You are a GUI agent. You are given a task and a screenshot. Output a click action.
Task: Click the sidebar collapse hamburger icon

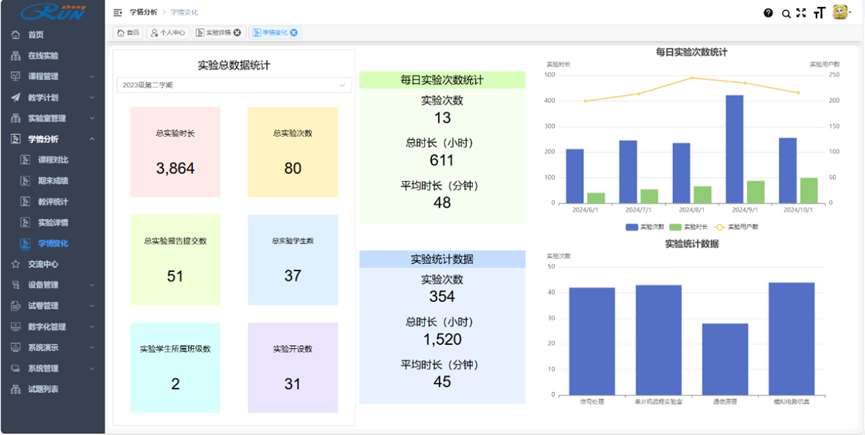click(118, 13)
